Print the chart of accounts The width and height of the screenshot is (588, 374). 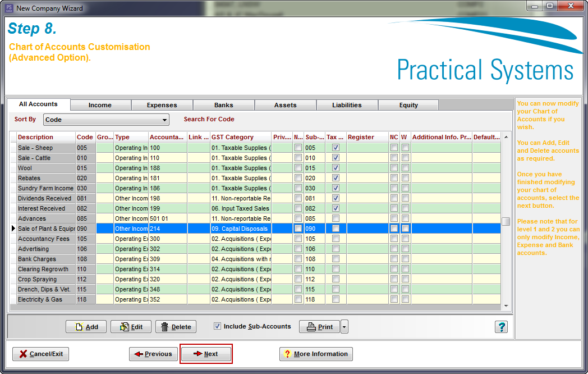pos(319,327)
